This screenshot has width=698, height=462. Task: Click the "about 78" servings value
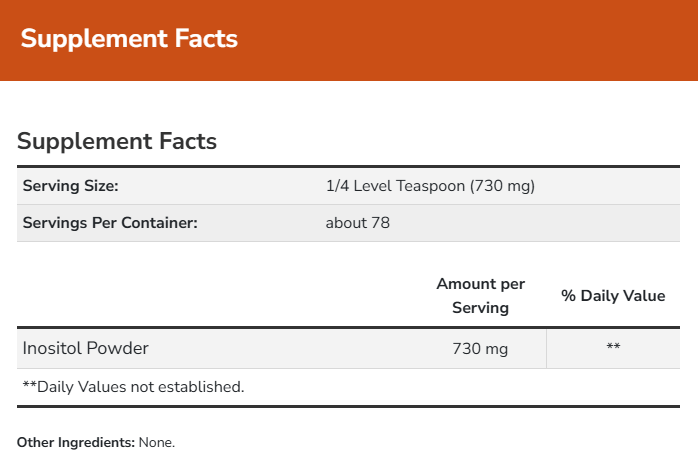(357, 223)
